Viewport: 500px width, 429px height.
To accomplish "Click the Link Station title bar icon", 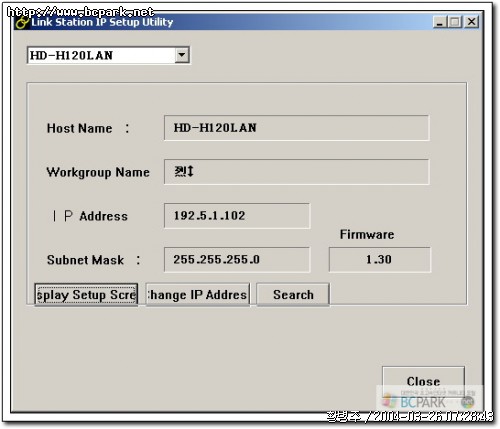I will click(22, 23).
